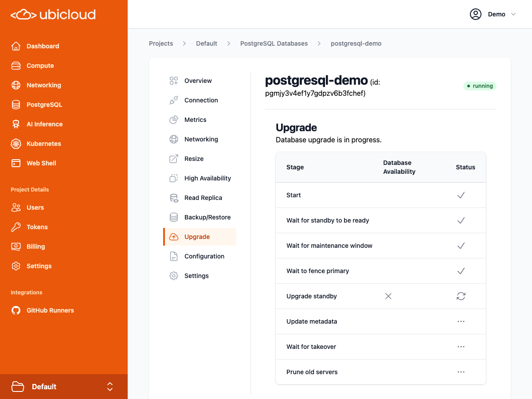Click the Wait for takeover text
This screenshot has height=399, width=532.
311,347
